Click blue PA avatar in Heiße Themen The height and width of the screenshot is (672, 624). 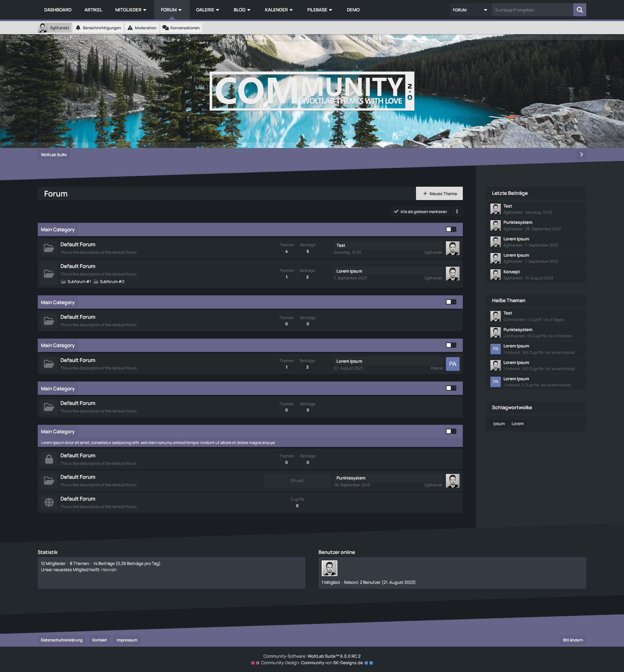coord(495,349)
